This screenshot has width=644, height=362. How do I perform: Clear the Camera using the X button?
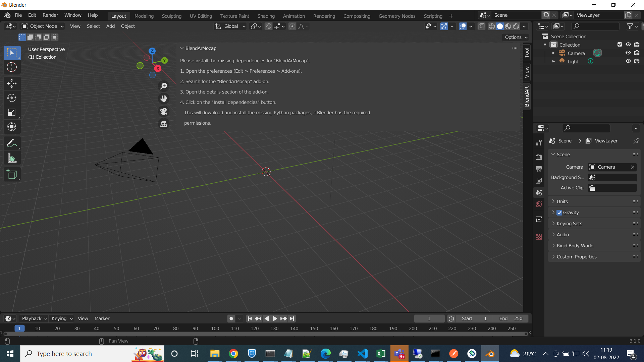coord(633,167)
